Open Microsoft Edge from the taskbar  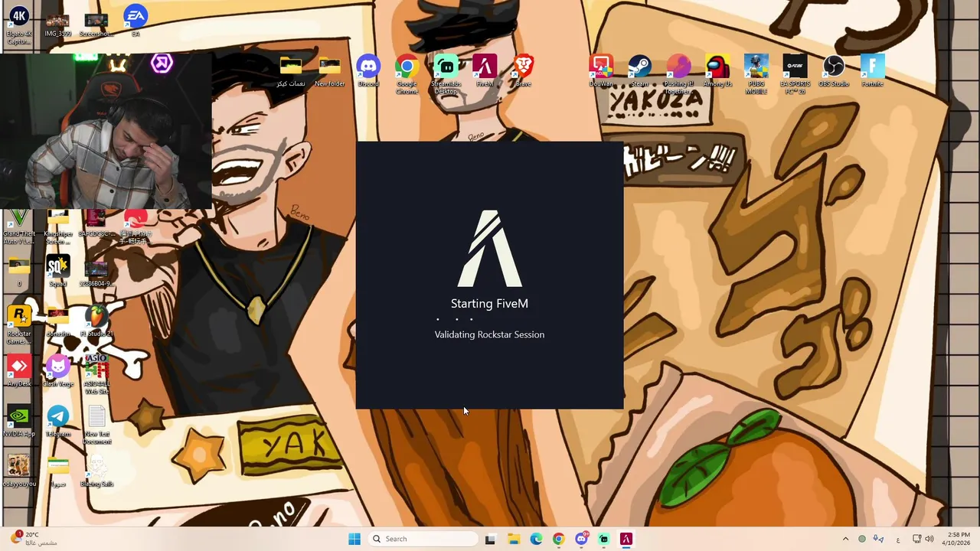point(536,539)
